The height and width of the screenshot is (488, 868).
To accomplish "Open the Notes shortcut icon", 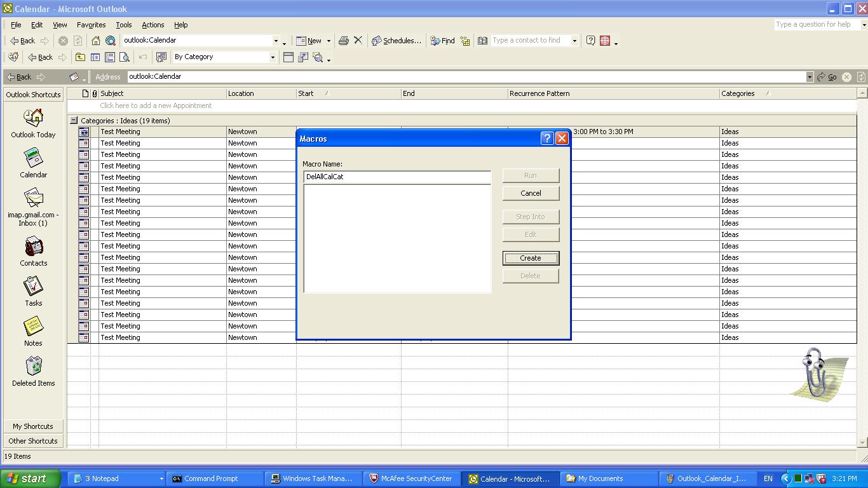I will (33, 332).
